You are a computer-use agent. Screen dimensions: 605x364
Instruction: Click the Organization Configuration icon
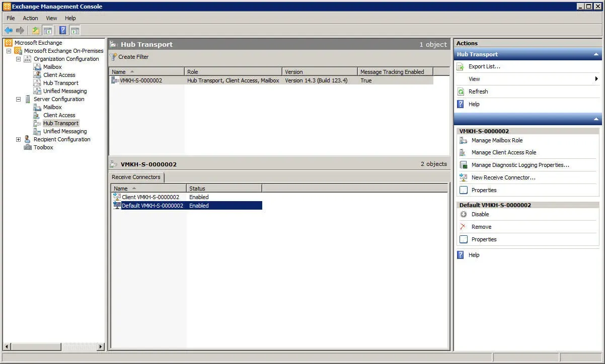[x=28, y=59]
